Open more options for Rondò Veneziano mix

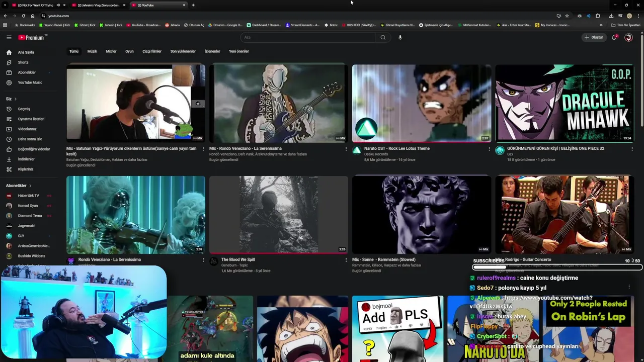point(346,149)
